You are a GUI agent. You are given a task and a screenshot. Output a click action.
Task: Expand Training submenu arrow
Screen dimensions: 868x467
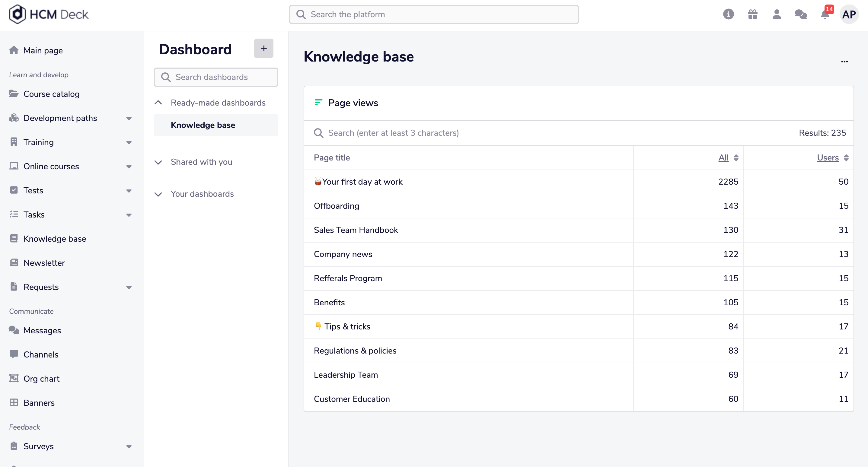click(x=129, y=142)
